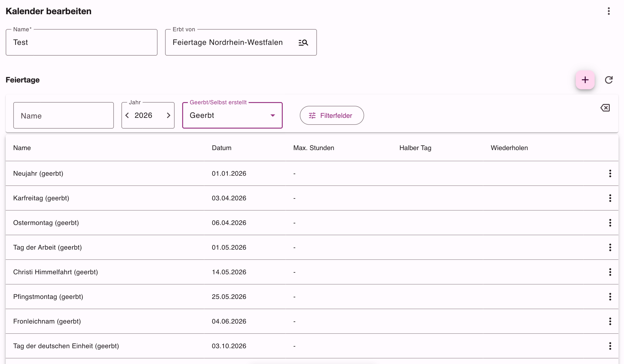Sort by Datum column header

222,148
